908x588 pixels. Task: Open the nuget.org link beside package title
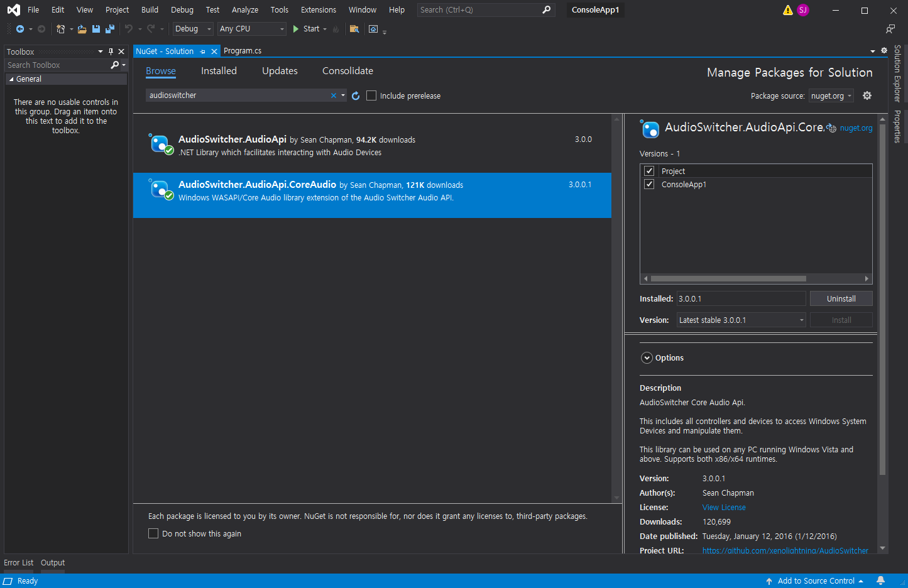(856, 128)
